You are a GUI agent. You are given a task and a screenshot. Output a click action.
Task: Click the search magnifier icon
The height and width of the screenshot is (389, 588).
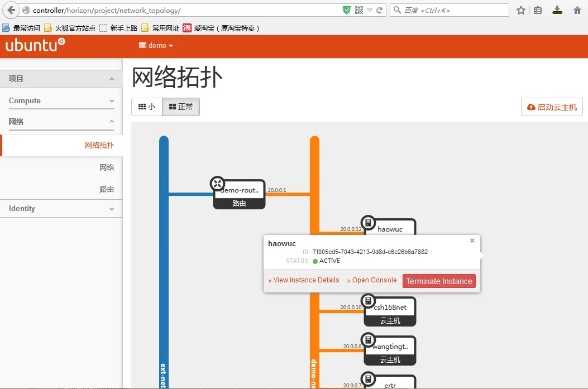click(x=397, y=10)
